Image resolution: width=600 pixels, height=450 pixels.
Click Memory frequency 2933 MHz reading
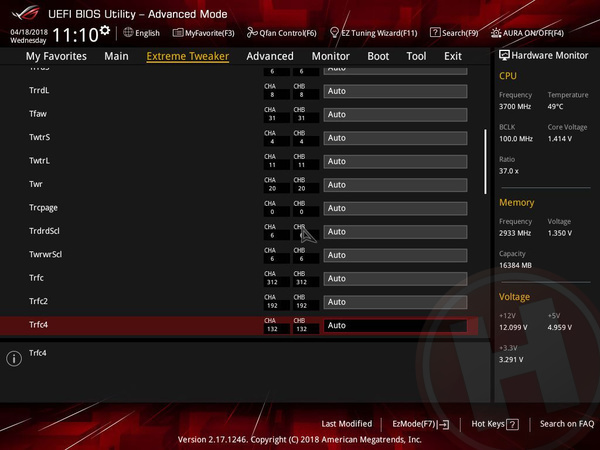point(515,233)
